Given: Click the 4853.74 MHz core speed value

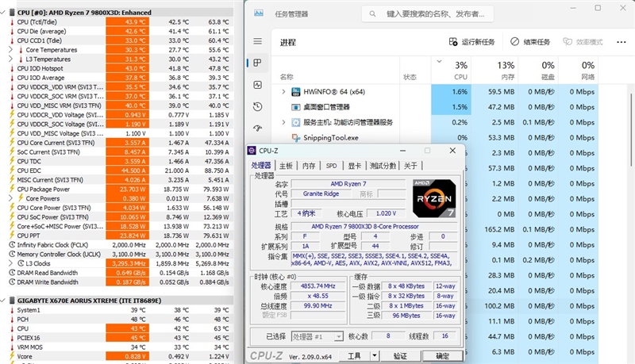Looking at the screenshot, I should 318,286.
